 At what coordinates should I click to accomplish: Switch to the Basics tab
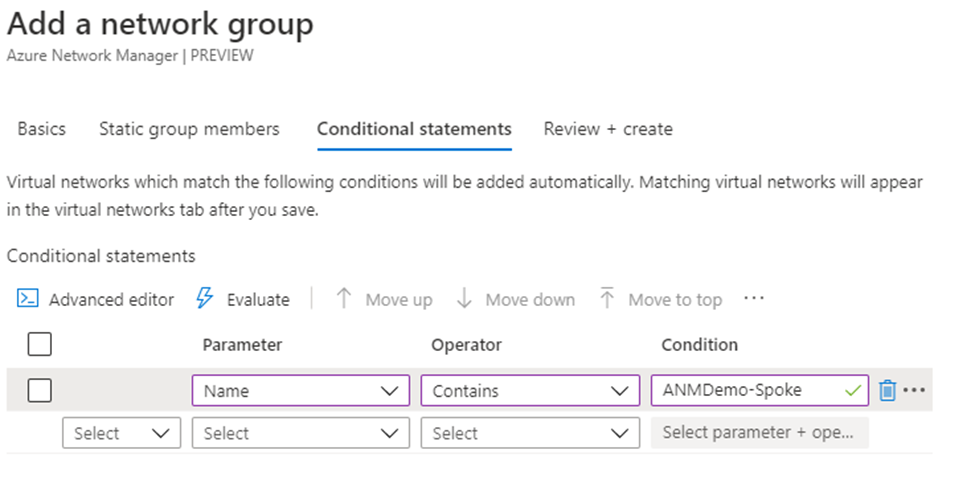pyautogui.click(x=42, y=129)
